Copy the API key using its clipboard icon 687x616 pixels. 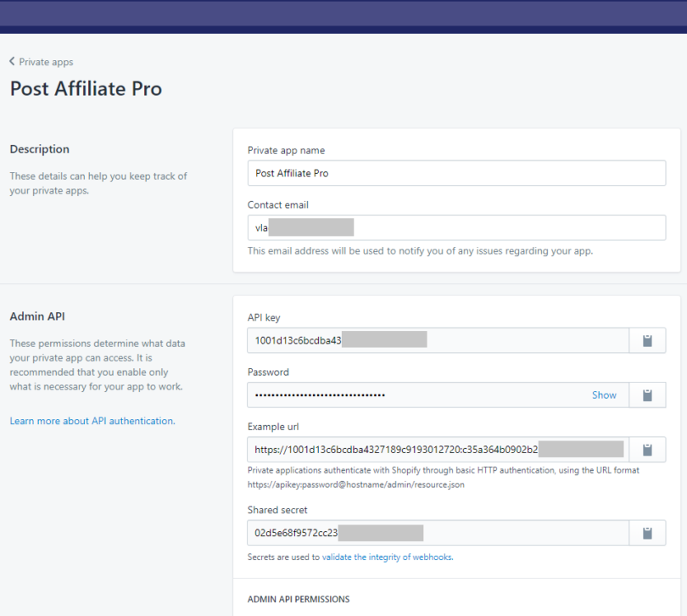(x=648, y=340)
